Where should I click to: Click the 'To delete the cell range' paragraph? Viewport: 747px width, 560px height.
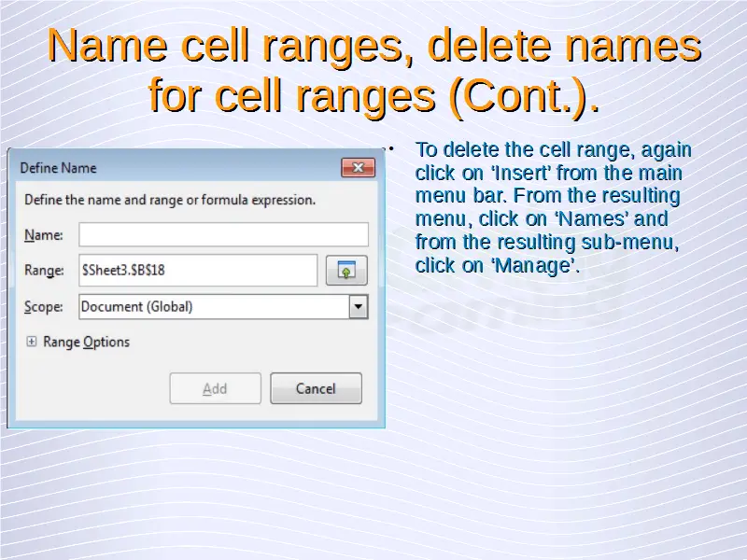tap(551, 207)
